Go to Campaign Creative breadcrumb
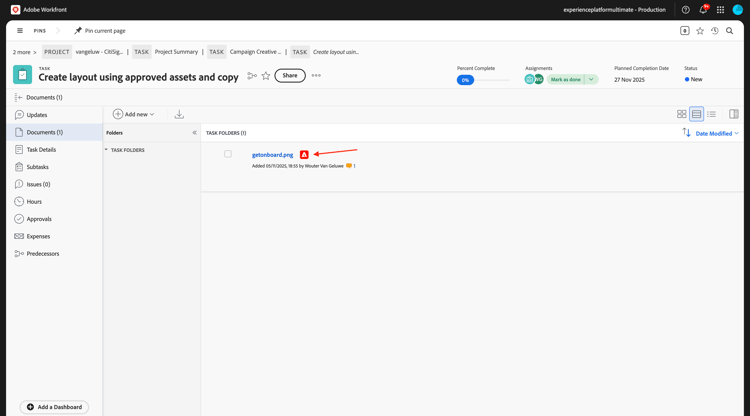This screenshot has width=750, height=416. [255, 52]
